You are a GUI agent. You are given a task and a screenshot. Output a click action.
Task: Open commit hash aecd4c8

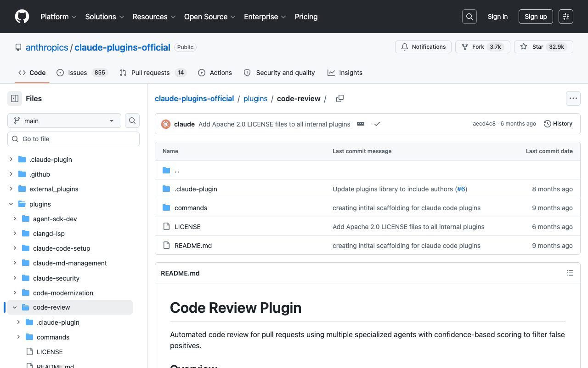click(484, 124)
